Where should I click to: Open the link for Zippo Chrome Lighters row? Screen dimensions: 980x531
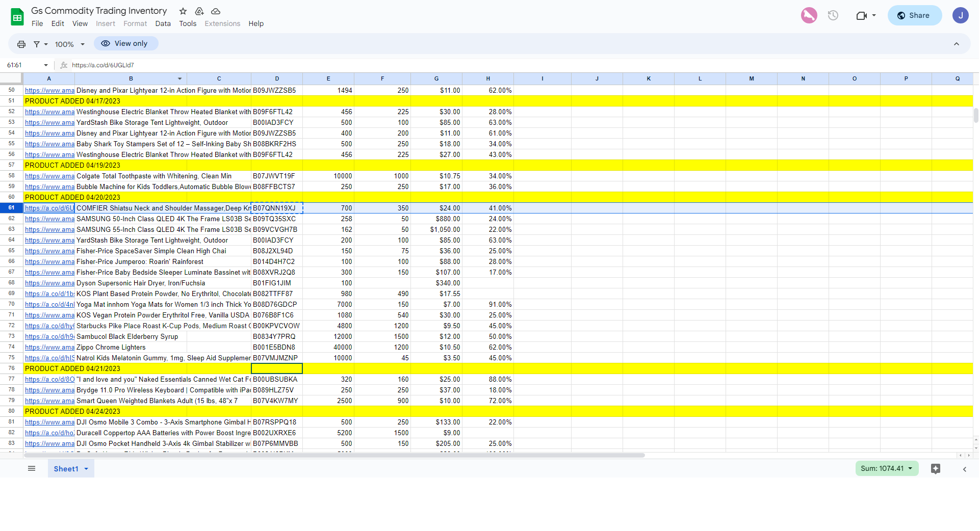tap(49, 347)
